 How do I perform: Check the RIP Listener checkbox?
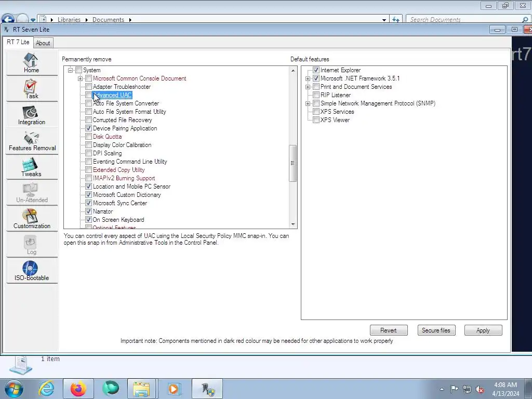point(316,95)
